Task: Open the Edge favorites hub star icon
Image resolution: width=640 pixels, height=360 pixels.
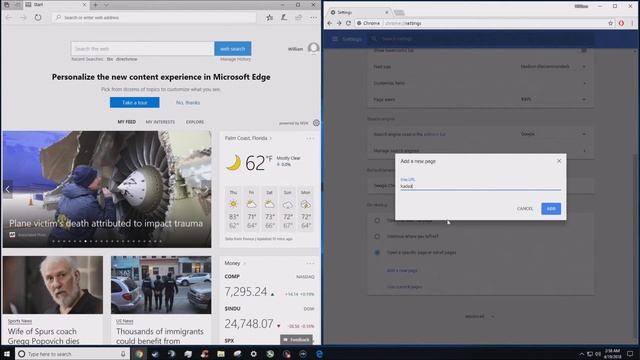Action: 269,18
